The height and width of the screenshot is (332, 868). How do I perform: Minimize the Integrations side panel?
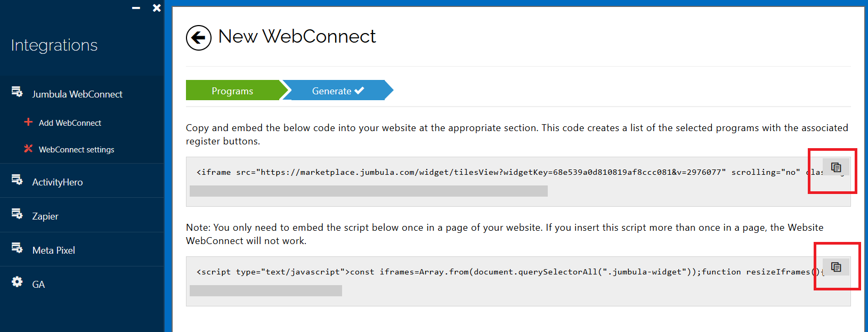point(136,8)
